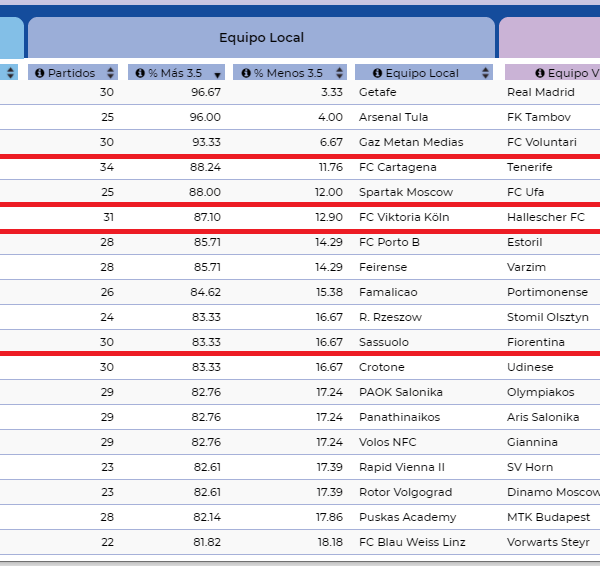Click the Vorwarts Steyr cell
The image size is (600, 566).
tap(548, 542)
